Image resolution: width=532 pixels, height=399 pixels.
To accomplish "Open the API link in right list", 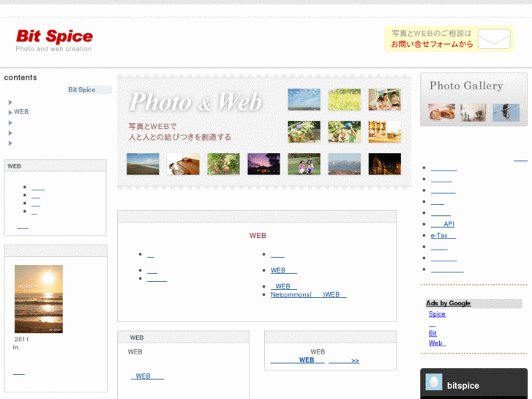I will (x=443, y=224).
